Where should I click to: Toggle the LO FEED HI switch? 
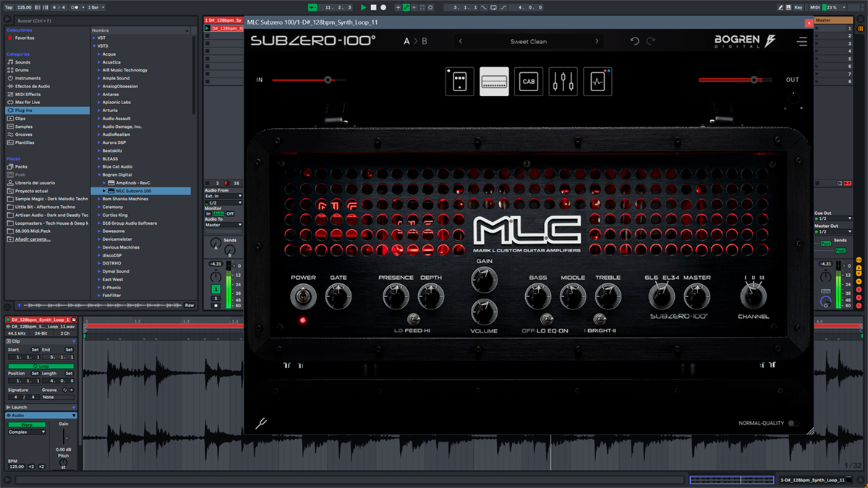414,319
